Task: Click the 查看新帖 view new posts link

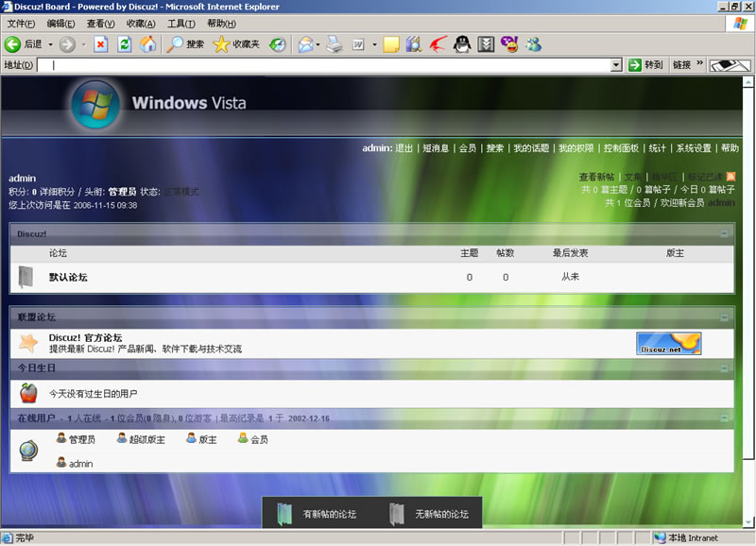Action: point(597,177)
